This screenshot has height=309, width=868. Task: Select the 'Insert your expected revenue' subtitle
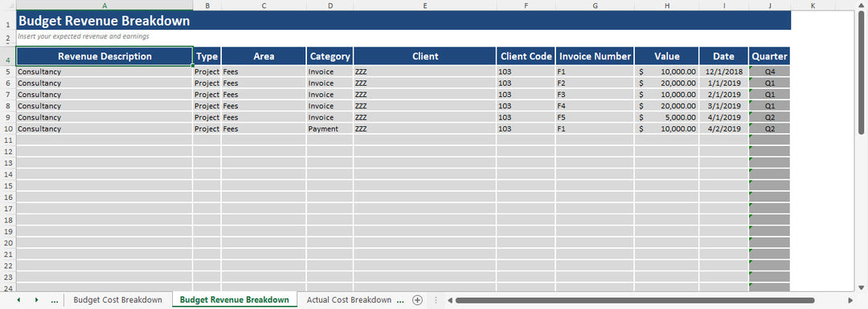click(x=84, y=36)
